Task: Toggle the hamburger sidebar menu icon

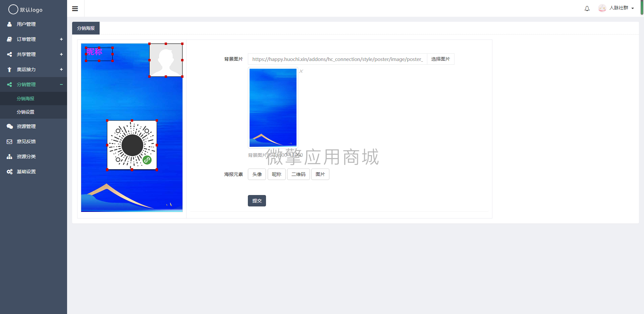Action: click(x=75, y=9)
